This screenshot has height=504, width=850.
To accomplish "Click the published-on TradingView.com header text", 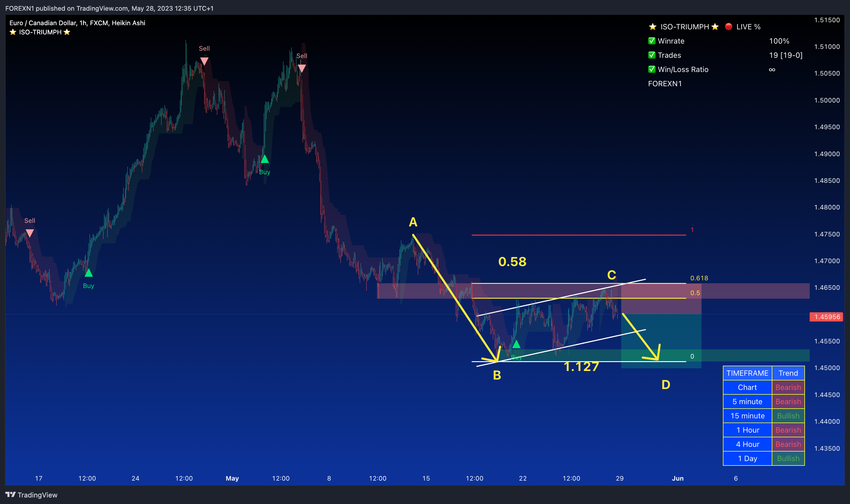I will coord(109,8).
